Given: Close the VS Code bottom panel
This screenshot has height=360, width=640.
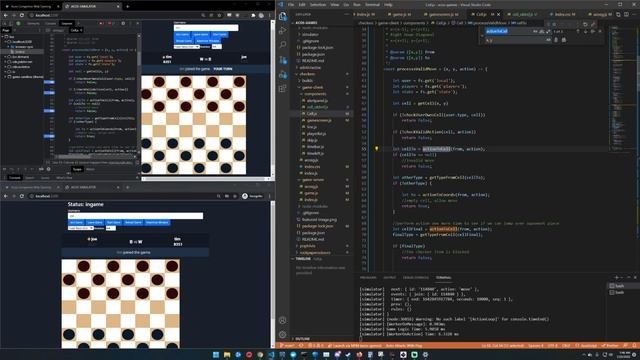Looking at the screenshot, I should click(635, 278).
